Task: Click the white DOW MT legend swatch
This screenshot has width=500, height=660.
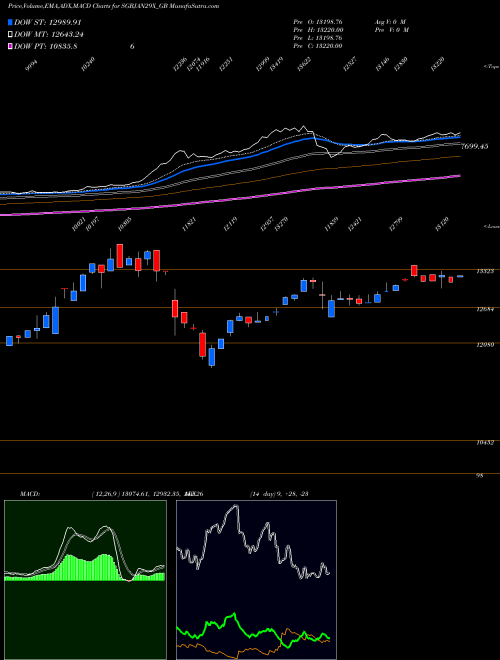Action: coord(10,34)
